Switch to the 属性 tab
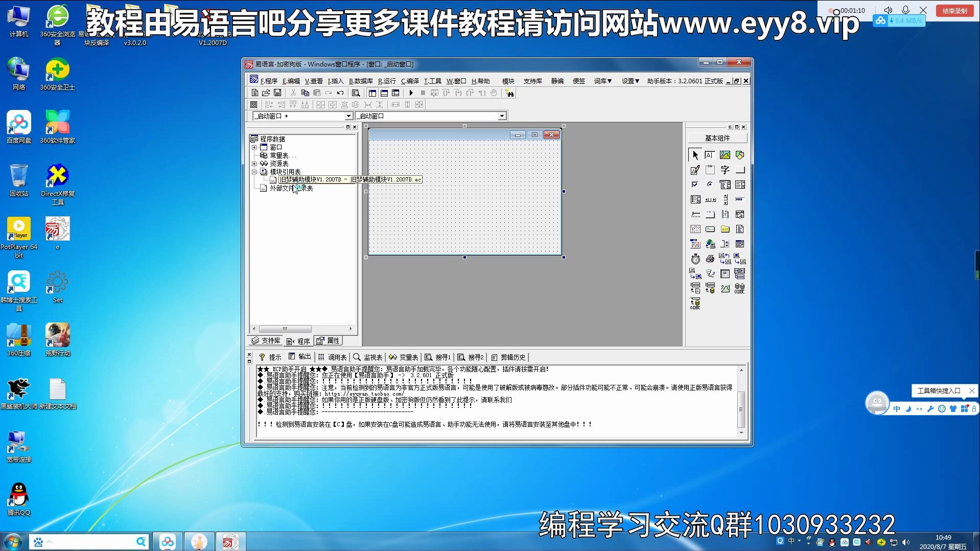Image resolution: width=980 pixels, height=551 pixels. pyautogui.click(x=328, y=341)
